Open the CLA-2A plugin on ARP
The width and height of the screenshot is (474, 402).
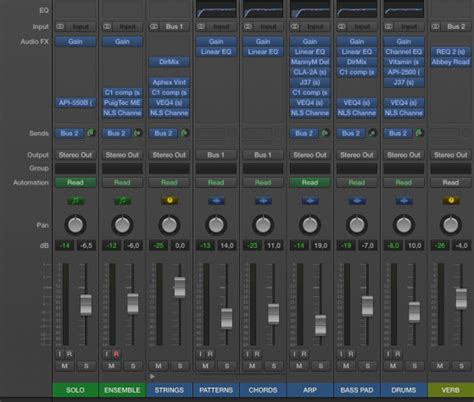310,72
